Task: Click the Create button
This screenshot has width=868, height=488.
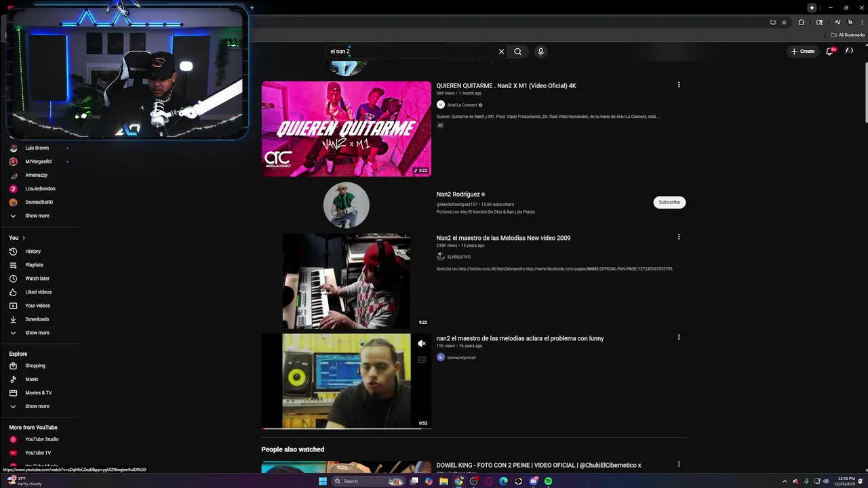Action: tap(803, 52)
